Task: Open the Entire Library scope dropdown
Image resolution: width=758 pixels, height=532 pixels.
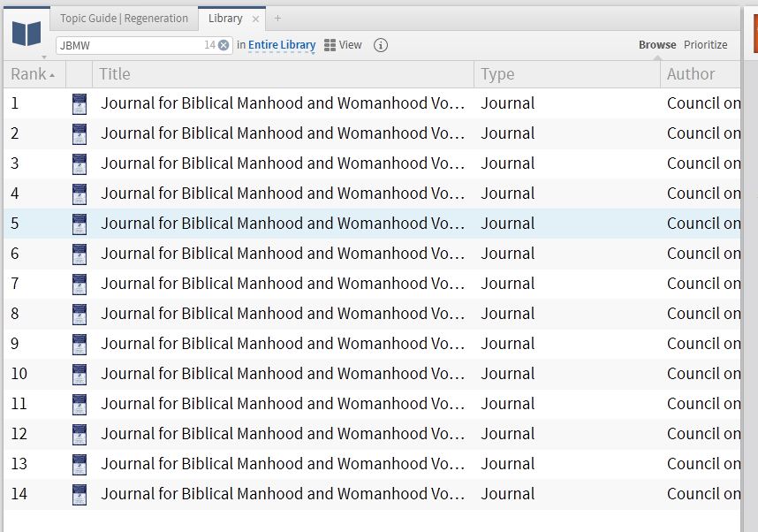Action: click(x=282, y=45)
